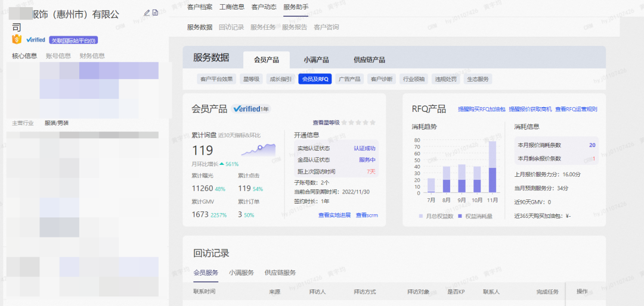Click the 广告产品 filter pill
Viewport: 644px width, 306px height.
[349, 79]
